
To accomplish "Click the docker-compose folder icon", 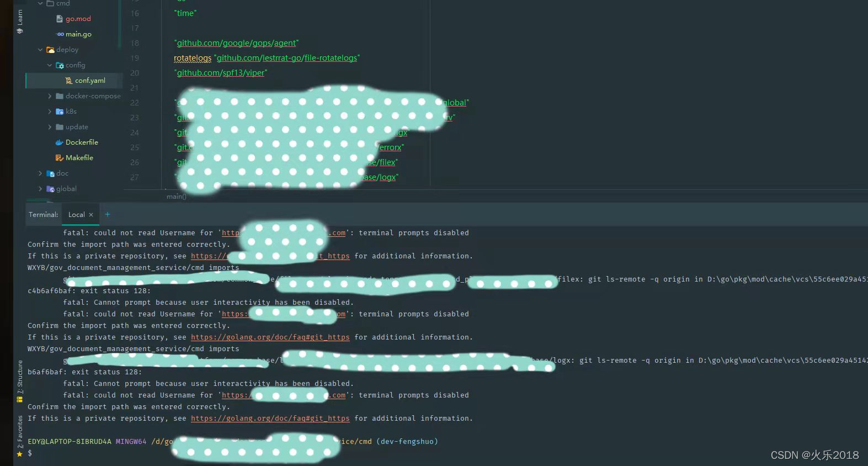I will pyautogui.click(x=60, y=96).
